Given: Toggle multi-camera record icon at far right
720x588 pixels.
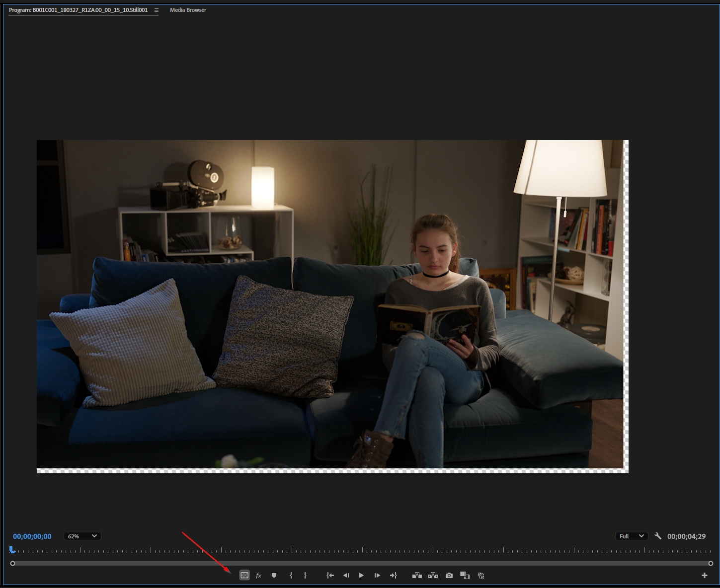Looking at the screenshot, I should pyautogui.click(x=481, y=575).
